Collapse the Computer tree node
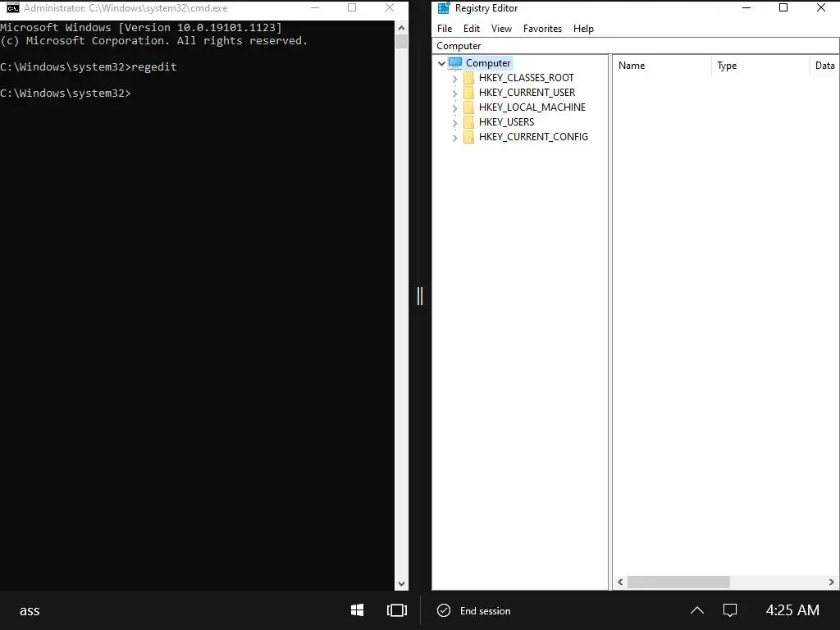 pyautogui.click(x=441, y=63)
